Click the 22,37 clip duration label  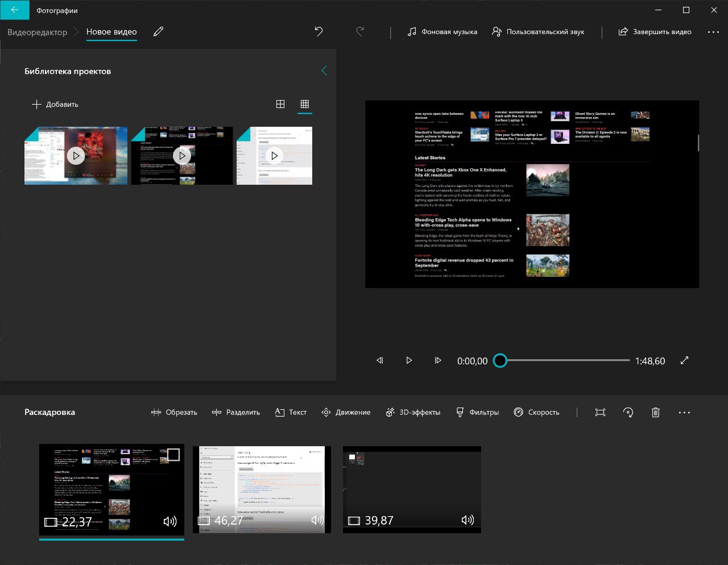(77, 522)
